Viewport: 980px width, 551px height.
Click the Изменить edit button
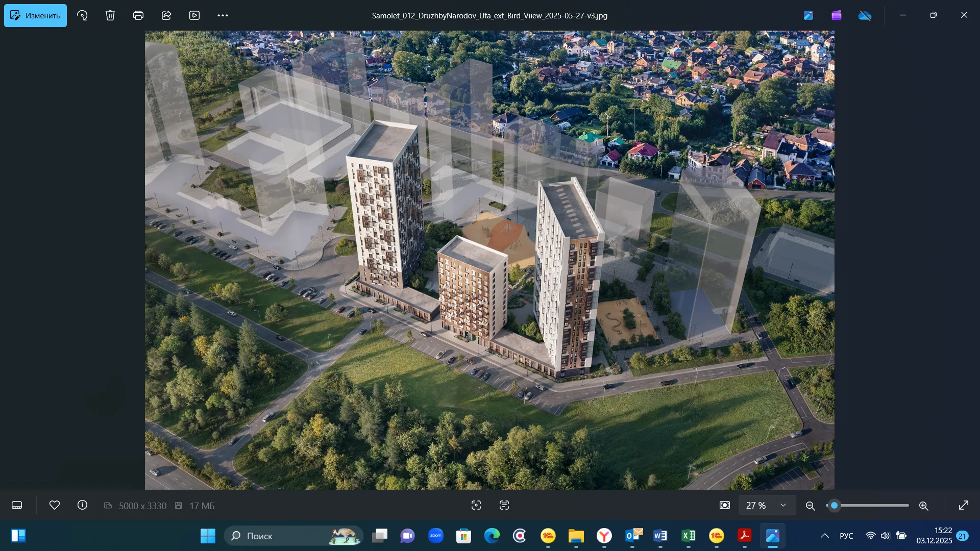[x=35, y=15]
